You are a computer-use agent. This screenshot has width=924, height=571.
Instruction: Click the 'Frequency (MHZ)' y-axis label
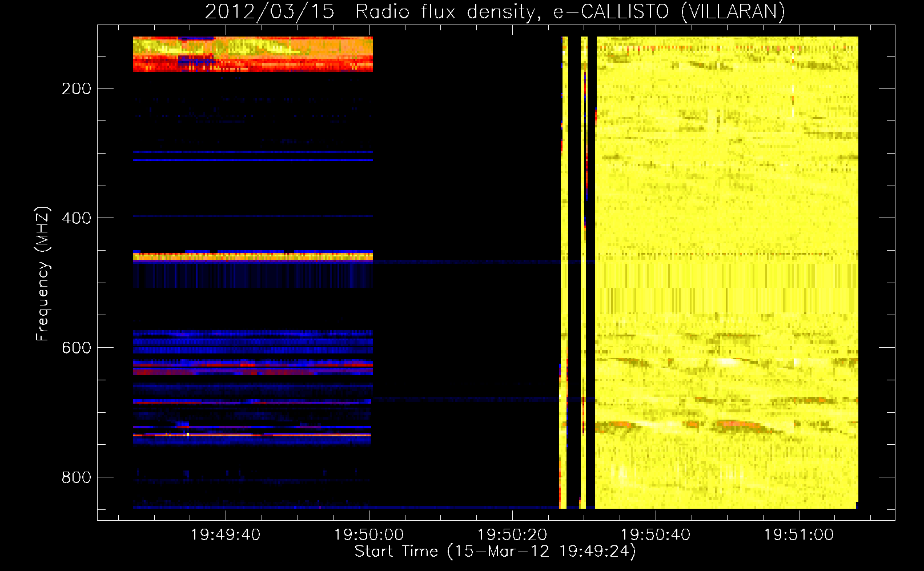tap(43, 274)
